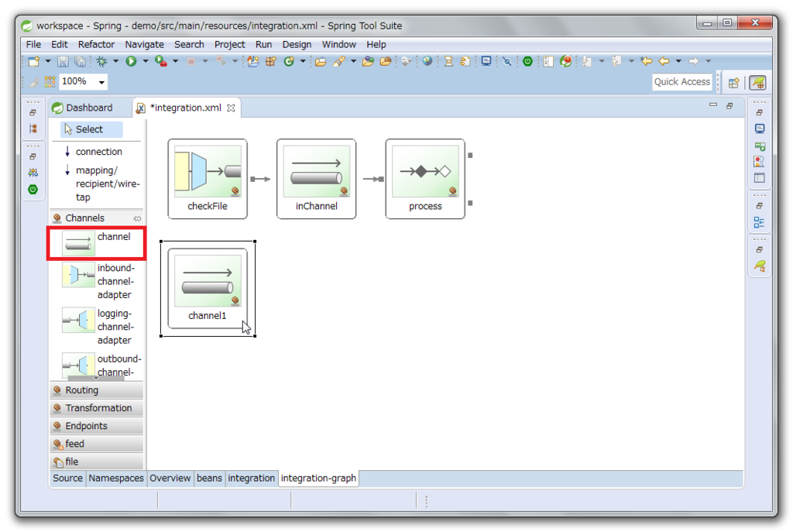
Task: Switch to the Namespaces tab
Action: (116, 479)
